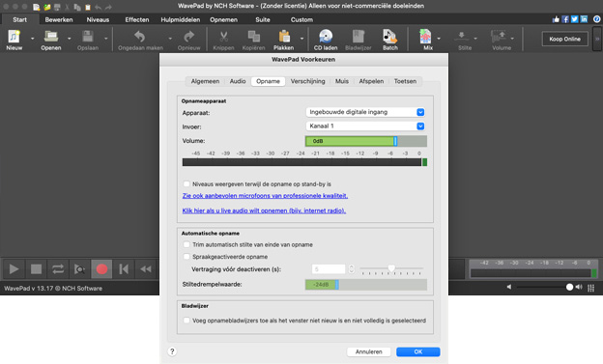Click the Annuleren button
Viewport: 603px width, 364px height.
click(369, 351)
